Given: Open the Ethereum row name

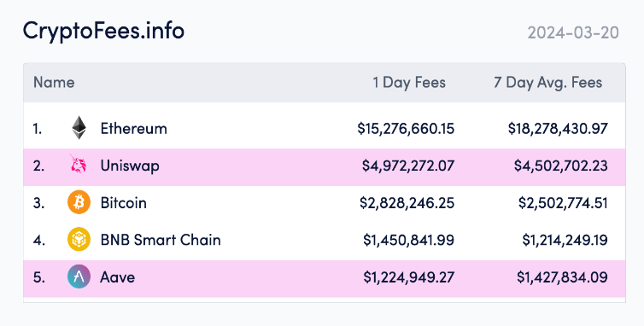Looking at the screenshot, I should (134, 129).
